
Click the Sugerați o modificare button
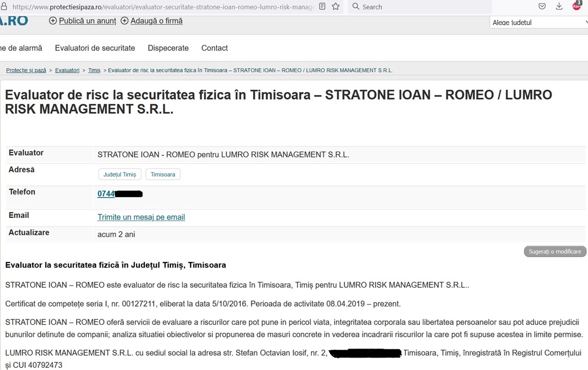(555, 251)
